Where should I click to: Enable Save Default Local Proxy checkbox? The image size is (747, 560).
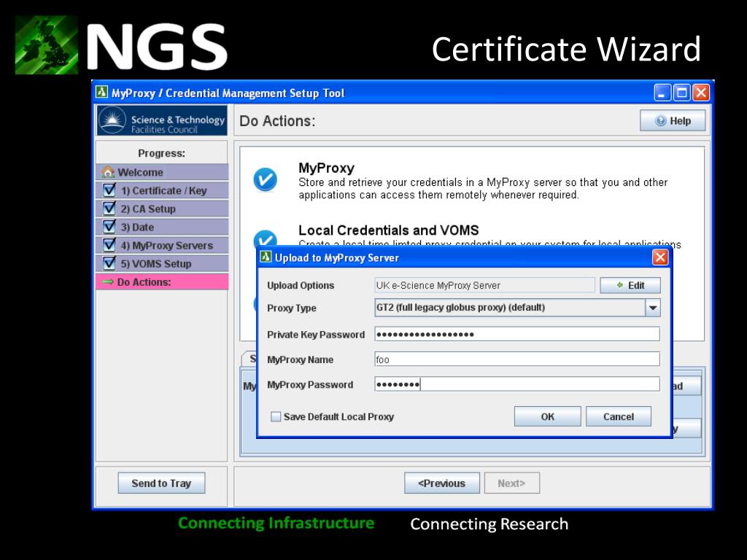pyautogui.click(x=275, y=416)
